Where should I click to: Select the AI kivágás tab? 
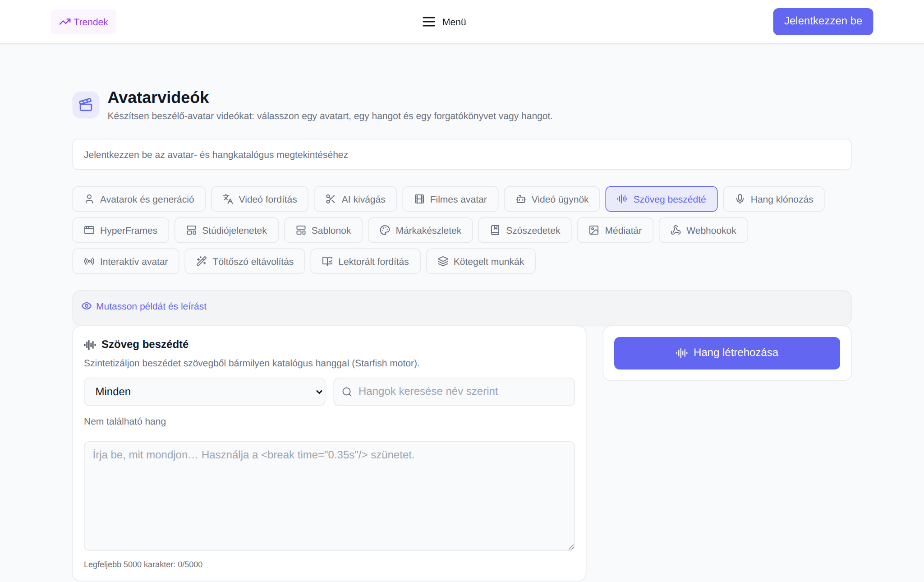pyautogui.click(x=355, y=199)
